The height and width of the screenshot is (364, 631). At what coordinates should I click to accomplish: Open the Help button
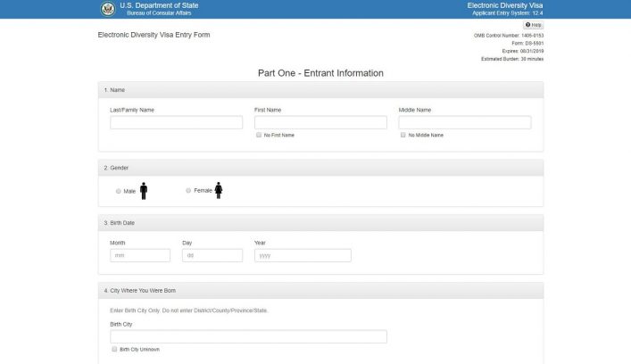[533, 25]
